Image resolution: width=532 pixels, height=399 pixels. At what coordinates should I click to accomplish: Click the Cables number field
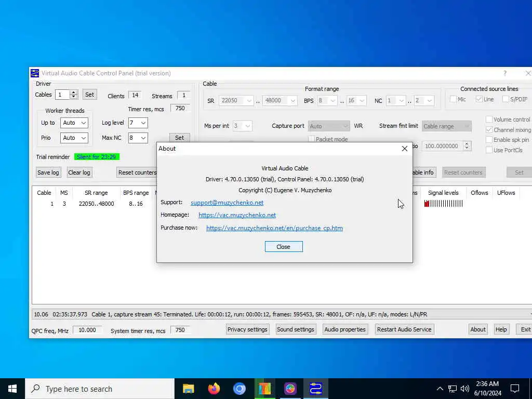pyautogui.click(x=63, y=95)
